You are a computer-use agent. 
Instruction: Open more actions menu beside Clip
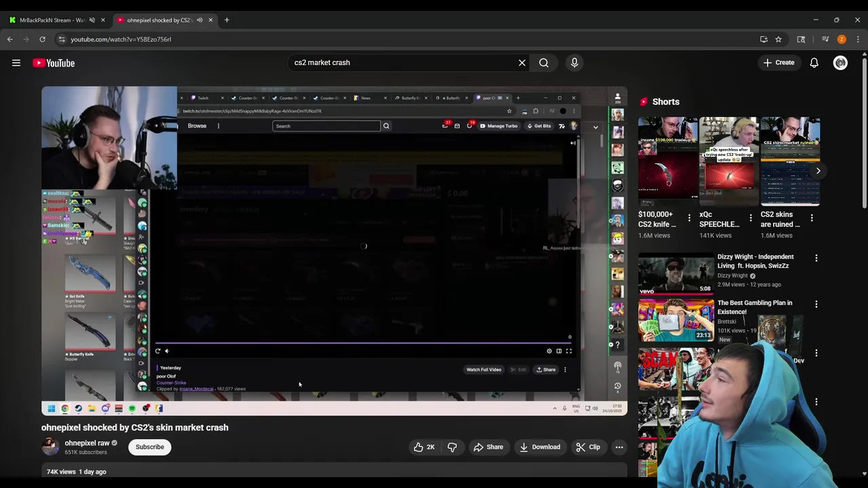619,447
